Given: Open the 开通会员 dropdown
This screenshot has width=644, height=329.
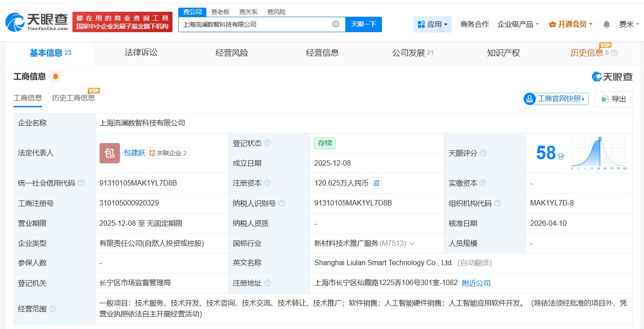Looking at the screenshot, I should [571, 24].
